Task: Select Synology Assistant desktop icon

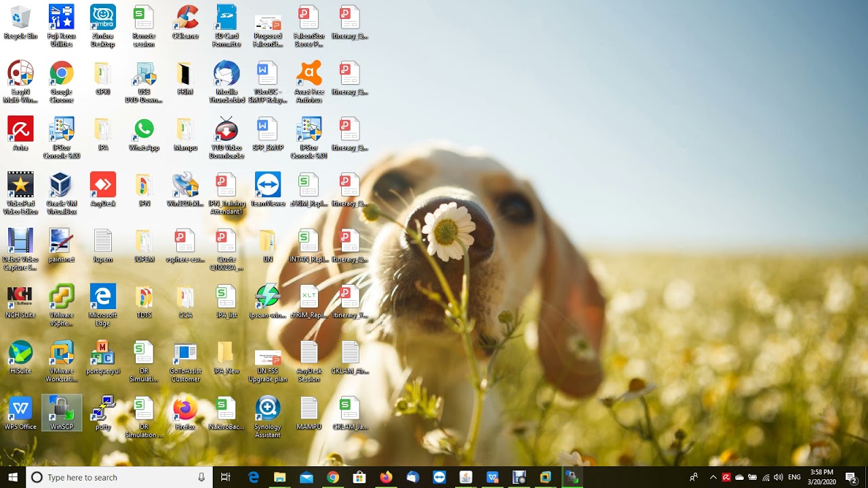Action: click(268, 416)
